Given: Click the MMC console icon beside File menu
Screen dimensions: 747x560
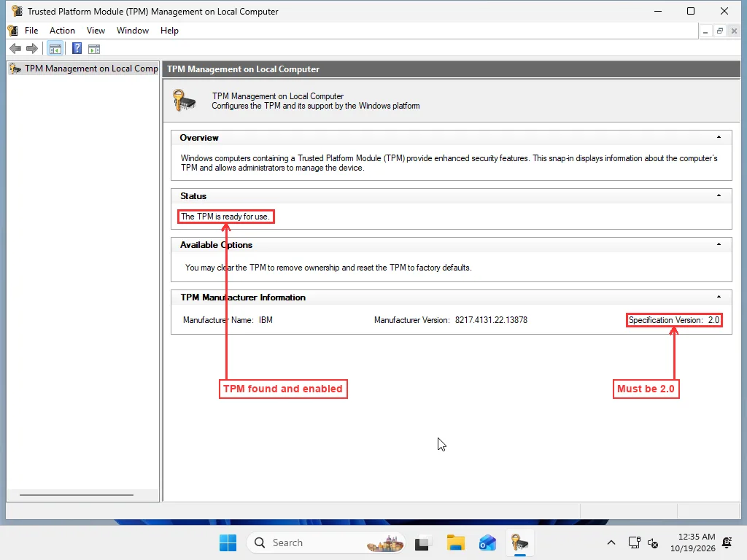Looking at the screenshot, I should 13,31.
